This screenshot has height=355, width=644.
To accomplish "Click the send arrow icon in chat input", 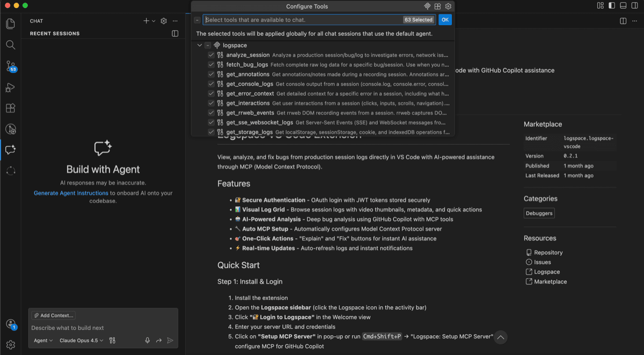I will point(170,340).
